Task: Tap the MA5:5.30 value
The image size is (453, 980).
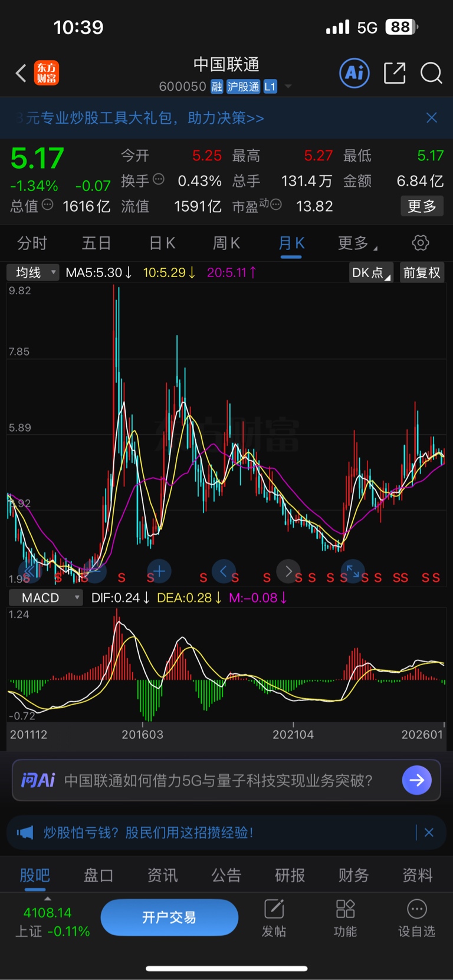Action: 99,272
